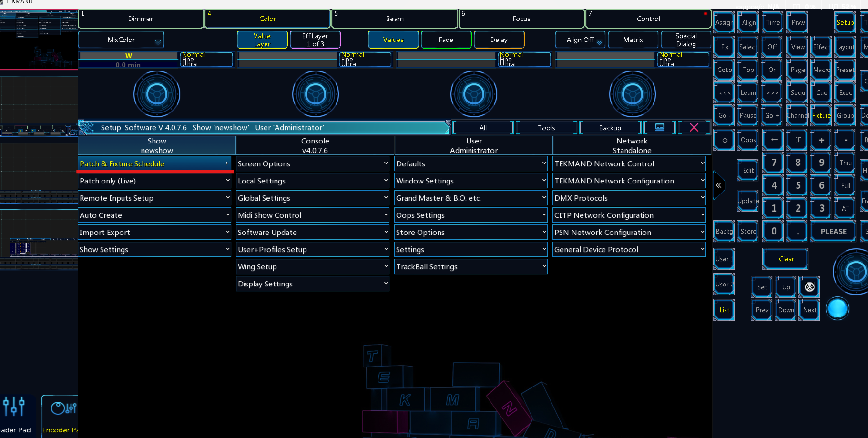Click the plus key on keypad
Screen dimensions: 868x438
point(821,140)
